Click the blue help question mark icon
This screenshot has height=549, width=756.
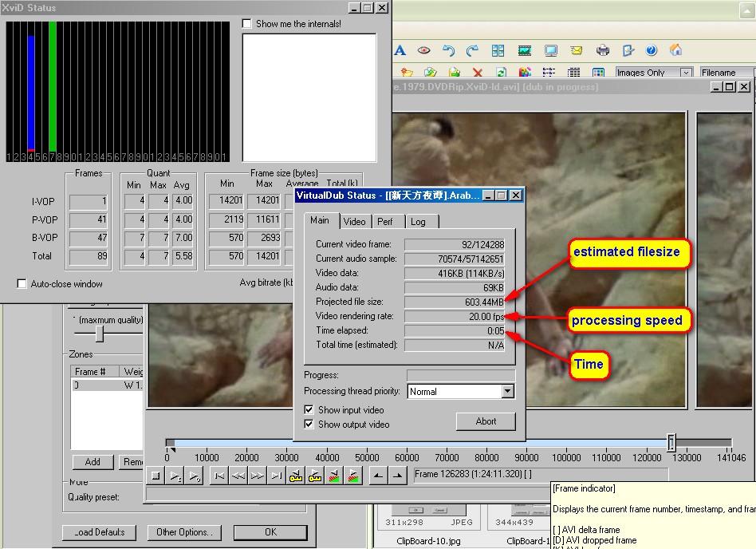[x=652, y=50]
